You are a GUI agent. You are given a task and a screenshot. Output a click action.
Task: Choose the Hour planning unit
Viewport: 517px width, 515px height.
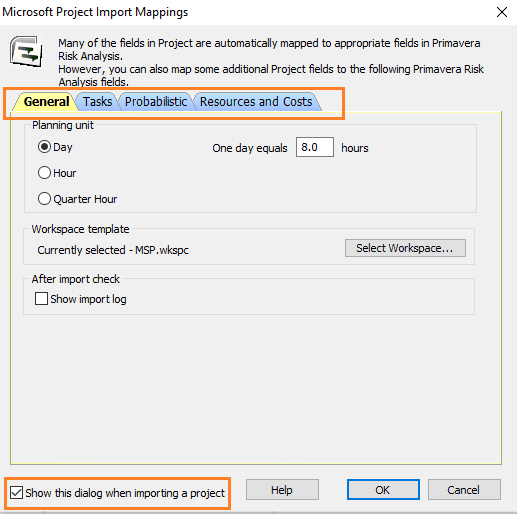(x=57, y=173)
